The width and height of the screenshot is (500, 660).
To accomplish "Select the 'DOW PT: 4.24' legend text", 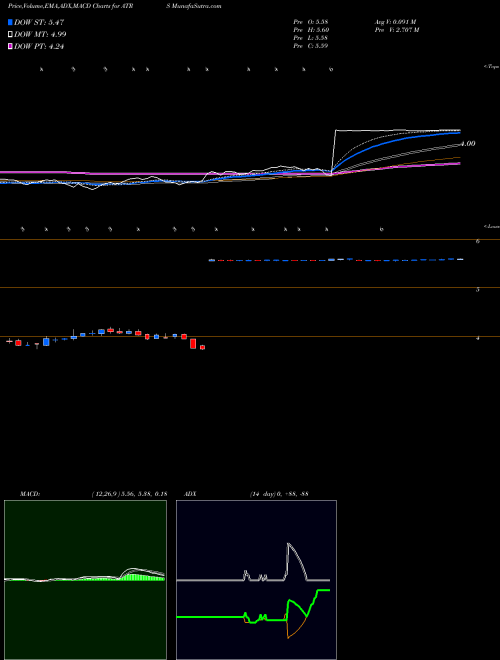I will coord(39,47).
